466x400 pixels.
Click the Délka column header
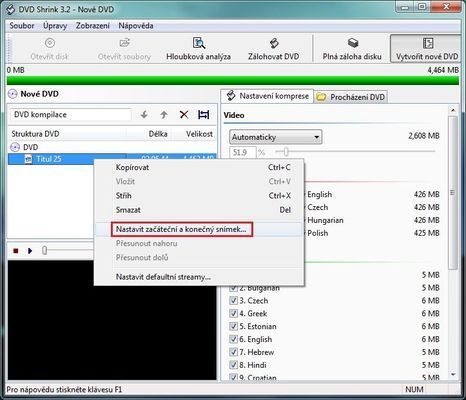click(x=149, y=134)
